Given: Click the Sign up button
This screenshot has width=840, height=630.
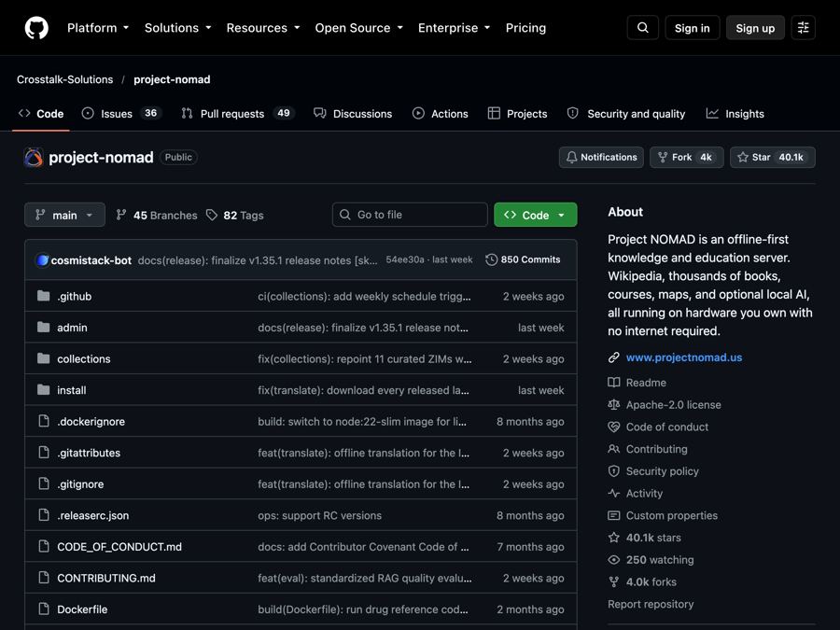Looking at the screenshot, I should (755, 28).
